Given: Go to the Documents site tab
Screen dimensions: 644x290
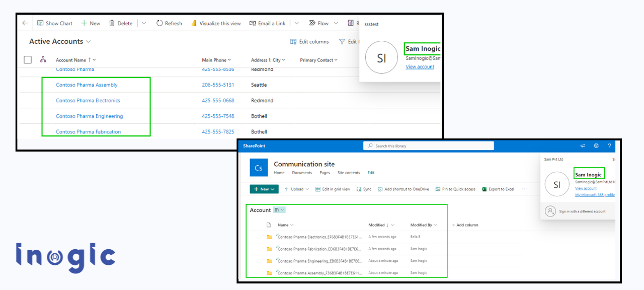Looking at the screenshot, I should pos(302,173).
